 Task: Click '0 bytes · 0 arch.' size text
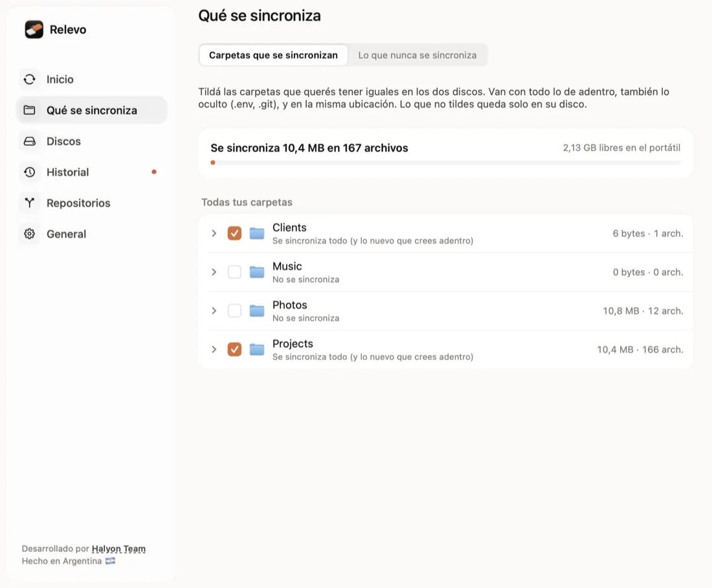(648, 272)
